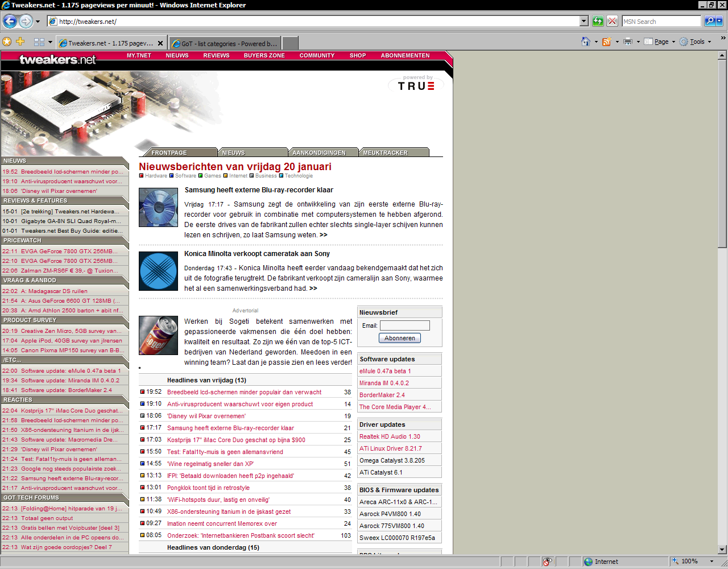Click the MSN Search text box

[661, 21]
